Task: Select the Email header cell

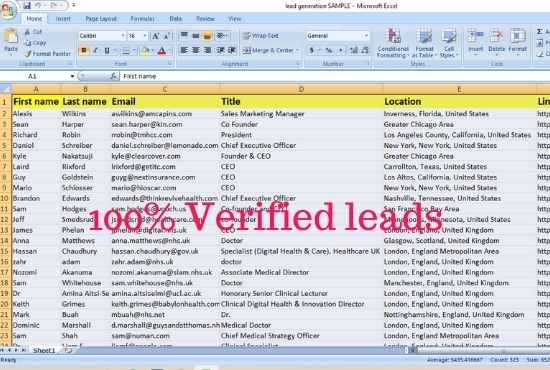Action: tap(165, 102)
